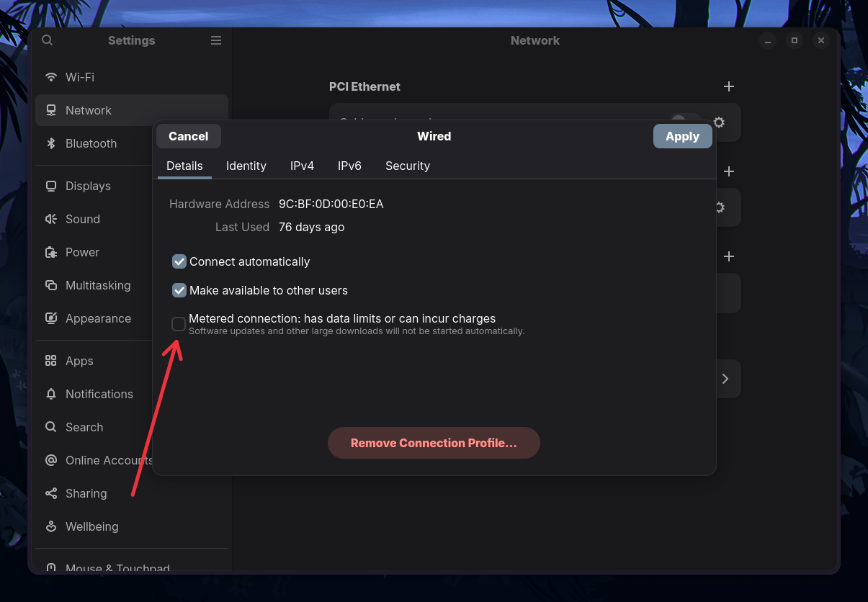
Task: Open Bluetooth settings via its icon
Action: (x=51, y=143)
